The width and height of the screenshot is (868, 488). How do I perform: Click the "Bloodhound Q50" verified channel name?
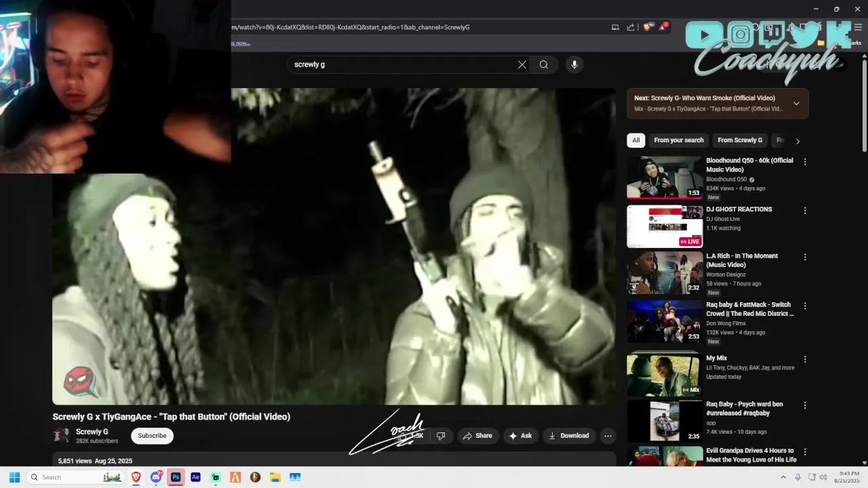(x=726, y=180)
